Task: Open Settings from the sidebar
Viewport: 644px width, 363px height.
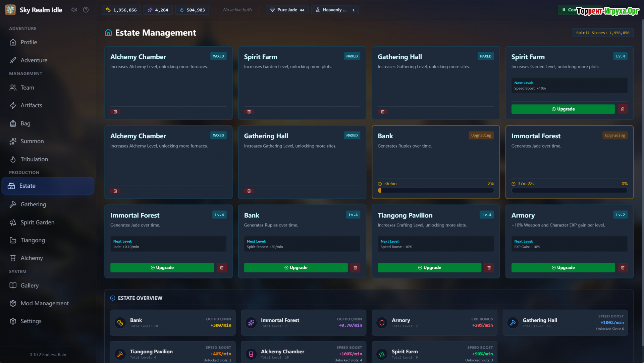Action: point(31,321)
